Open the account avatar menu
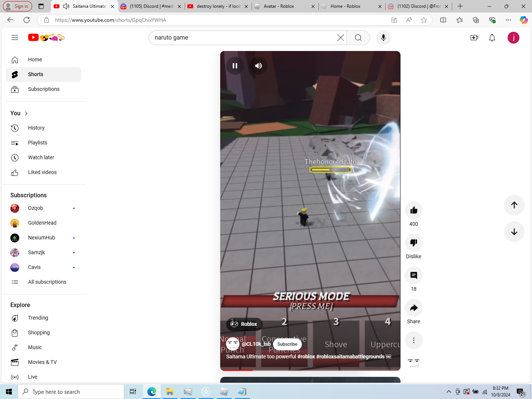 pos(514,38)
